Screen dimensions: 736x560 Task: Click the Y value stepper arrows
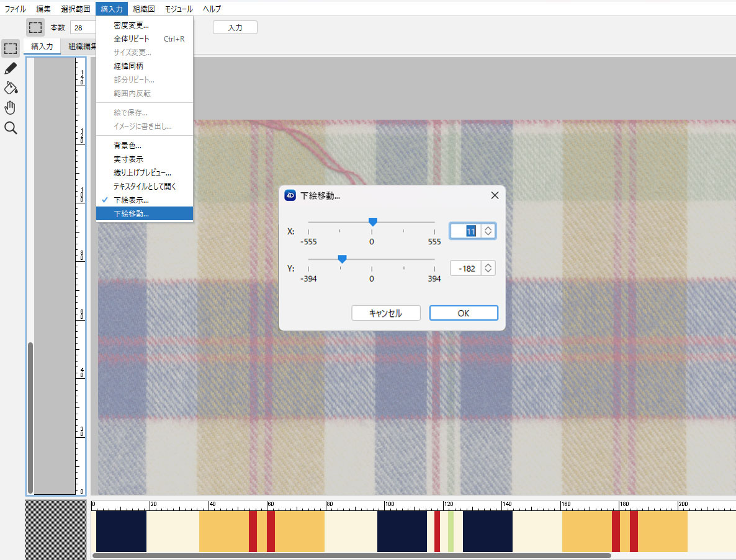pyautogui.click(x=488, y=269)
